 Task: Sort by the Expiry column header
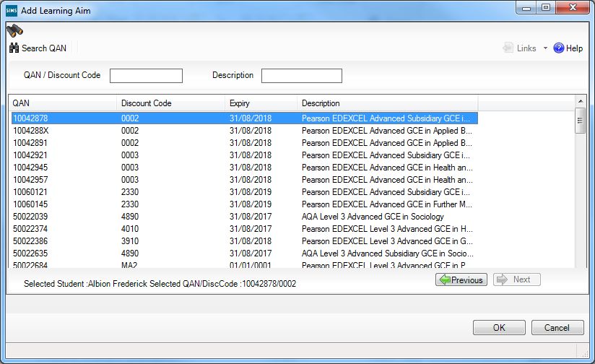pos(260,103)
